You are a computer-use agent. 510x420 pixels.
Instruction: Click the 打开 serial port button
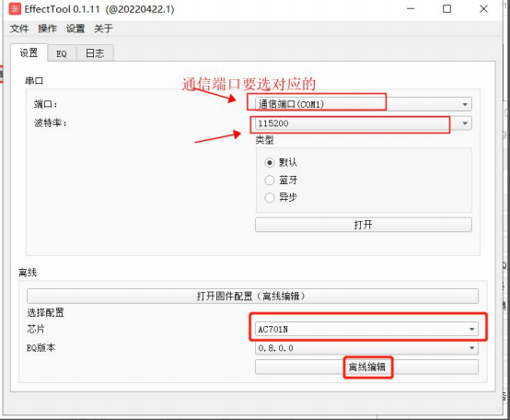pos(364,225)
